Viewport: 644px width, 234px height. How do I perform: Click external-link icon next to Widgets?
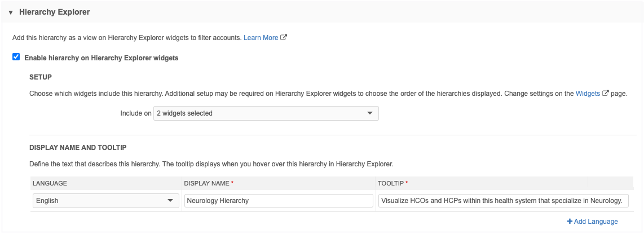605,94
